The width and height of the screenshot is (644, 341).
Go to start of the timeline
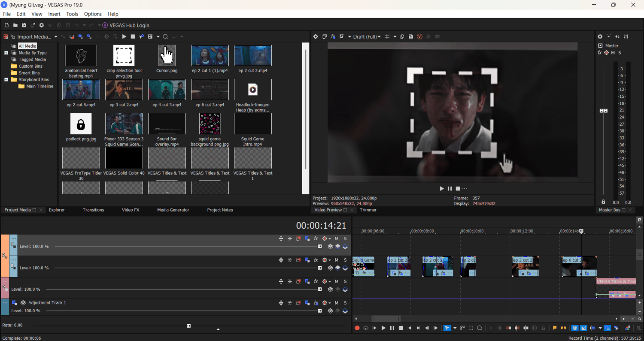coord(409,328)
